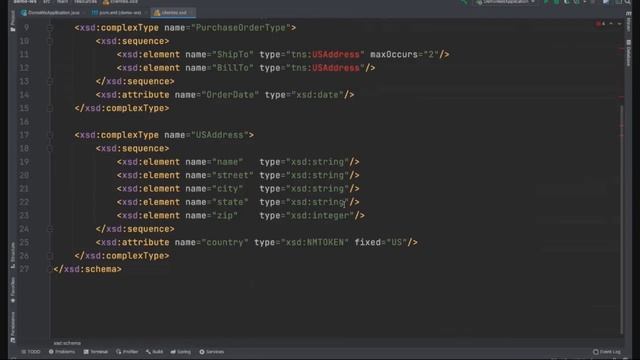This screenshot has width=640, height=360.
Task: Open the Structure tool window stripe
Action: 13,255
